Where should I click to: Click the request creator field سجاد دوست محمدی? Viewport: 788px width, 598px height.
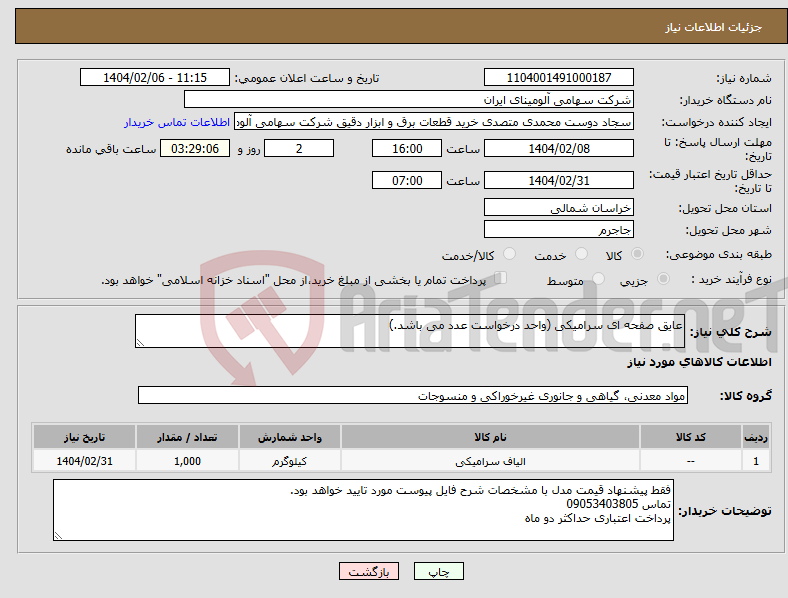[x=434, y=122]
